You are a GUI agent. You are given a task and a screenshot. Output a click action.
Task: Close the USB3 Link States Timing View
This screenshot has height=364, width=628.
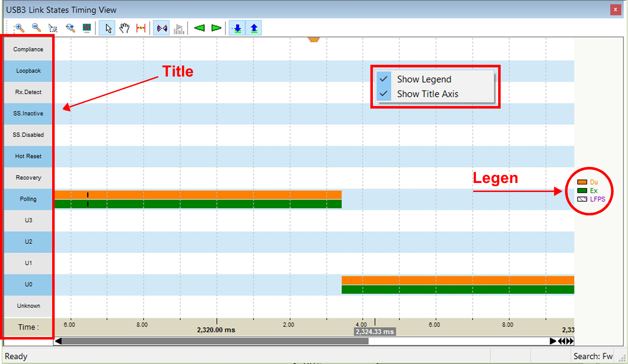616,10
